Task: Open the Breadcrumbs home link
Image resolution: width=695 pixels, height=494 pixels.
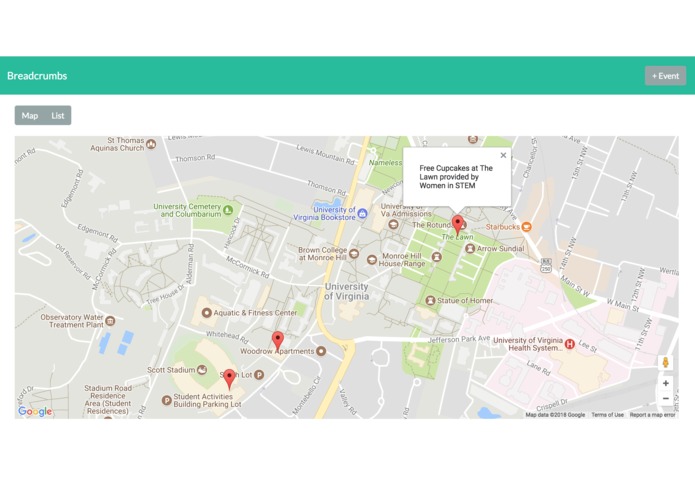Action: (x=37, y=76)
